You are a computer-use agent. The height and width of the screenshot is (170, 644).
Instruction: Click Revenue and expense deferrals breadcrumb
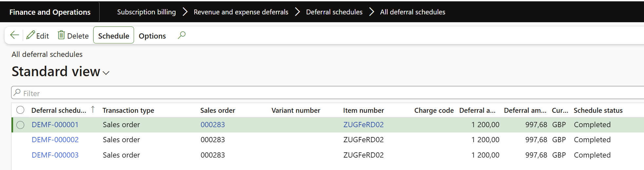coord(241,12)
